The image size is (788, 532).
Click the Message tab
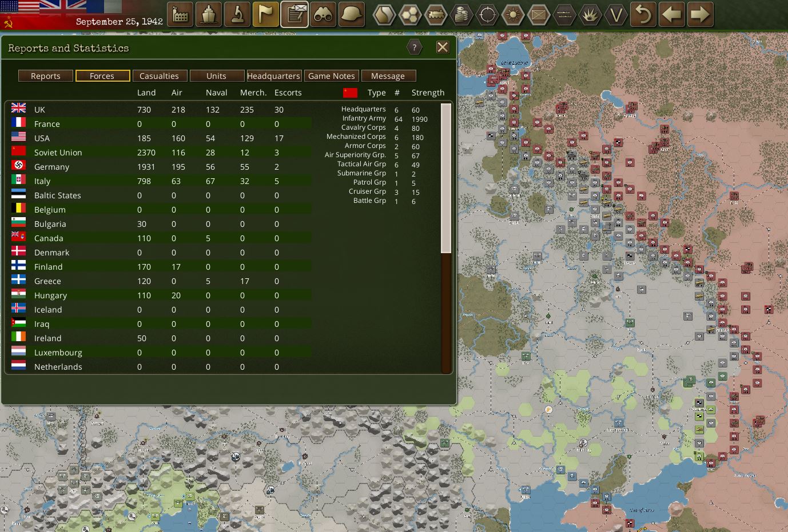pos(388,76)
